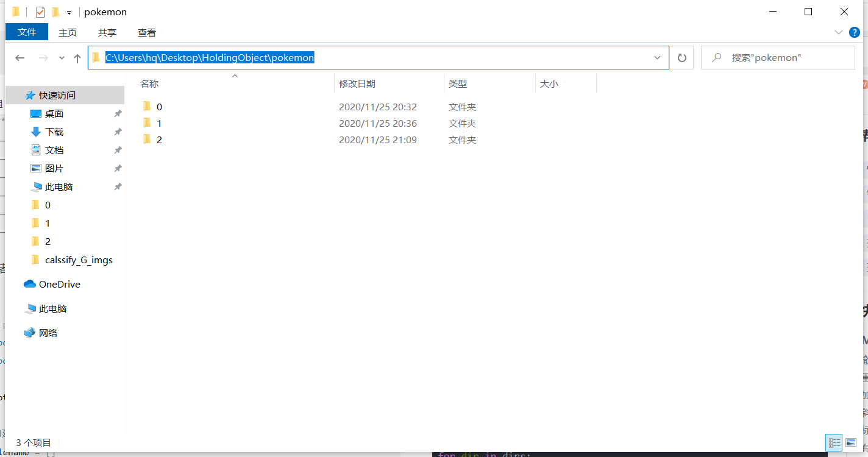
Task: Switch to large icons view layout
Action: coord(852,443)
